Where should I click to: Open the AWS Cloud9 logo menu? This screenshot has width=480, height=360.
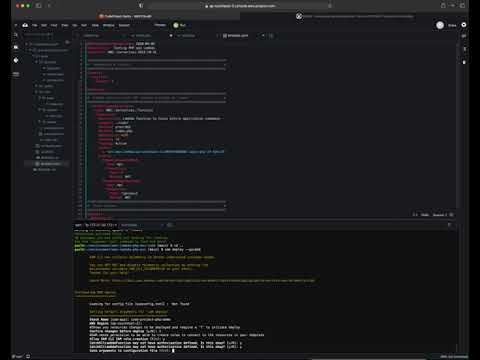pos(25,25)
